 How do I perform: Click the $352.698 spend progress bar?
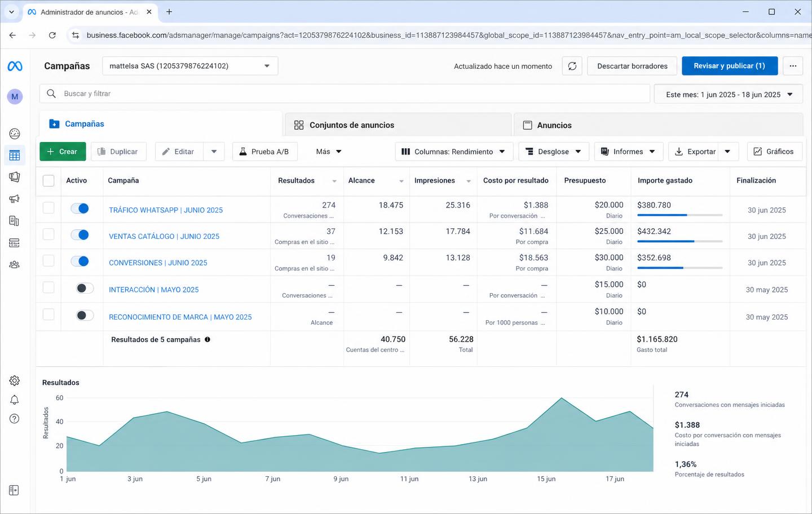tap(679, 268)
